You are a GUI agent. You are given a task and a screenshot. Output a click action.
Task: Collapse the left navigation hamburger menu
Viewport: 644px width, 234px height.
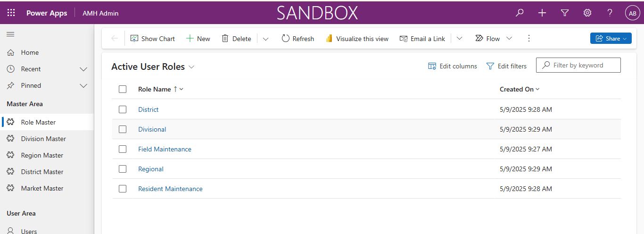[x=10, y=34]
